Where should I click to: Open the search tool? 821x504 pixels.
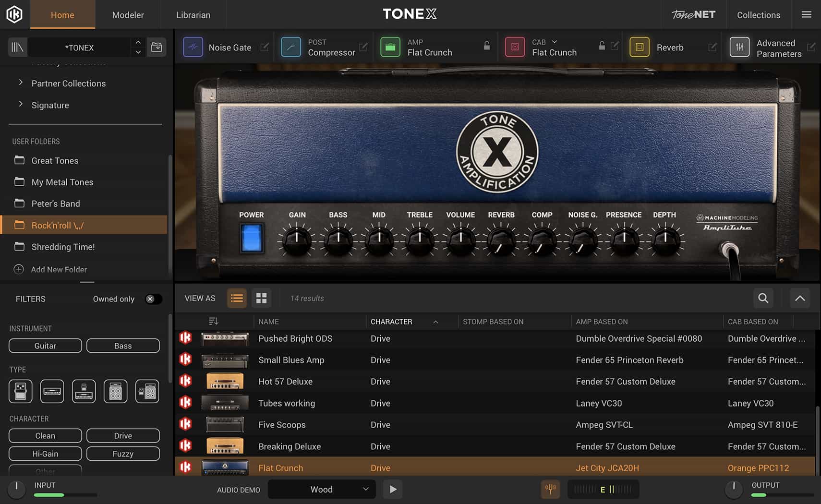click(763, 298)
